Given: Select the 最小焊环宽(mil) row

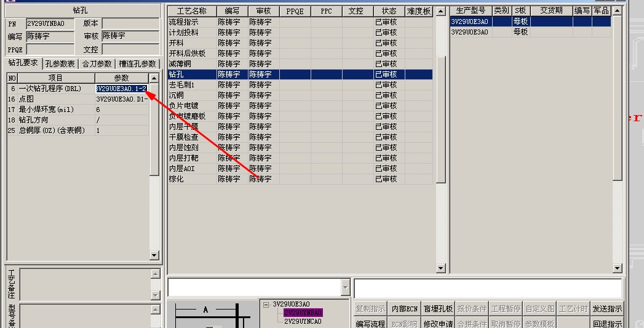Looking at the screenshot, I should (x=78, y=110).
